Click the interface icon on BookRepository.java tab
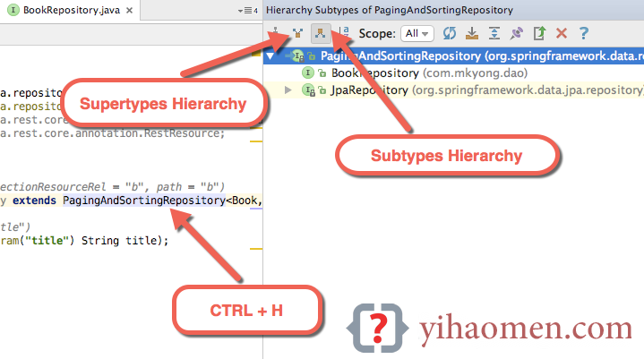The height and width of the screenshot is (359, 644). (13, 10)
